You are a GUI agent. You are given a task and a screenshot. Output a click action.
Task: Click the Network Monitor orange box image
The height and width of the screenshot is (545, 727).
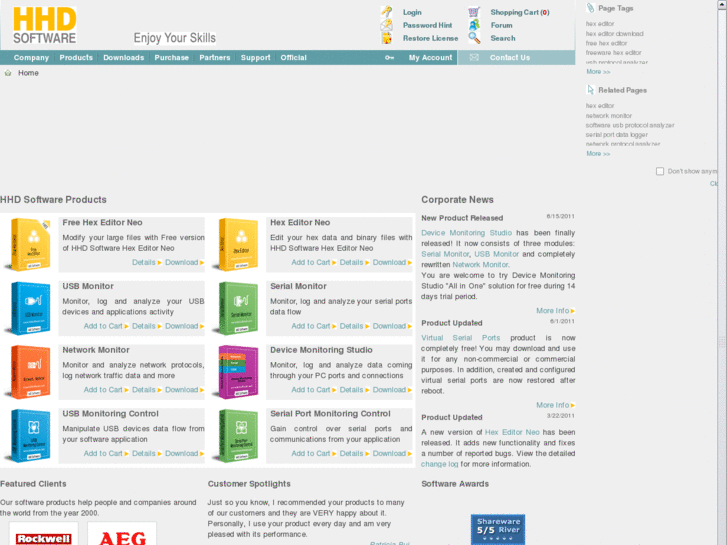tap(29, 372)
